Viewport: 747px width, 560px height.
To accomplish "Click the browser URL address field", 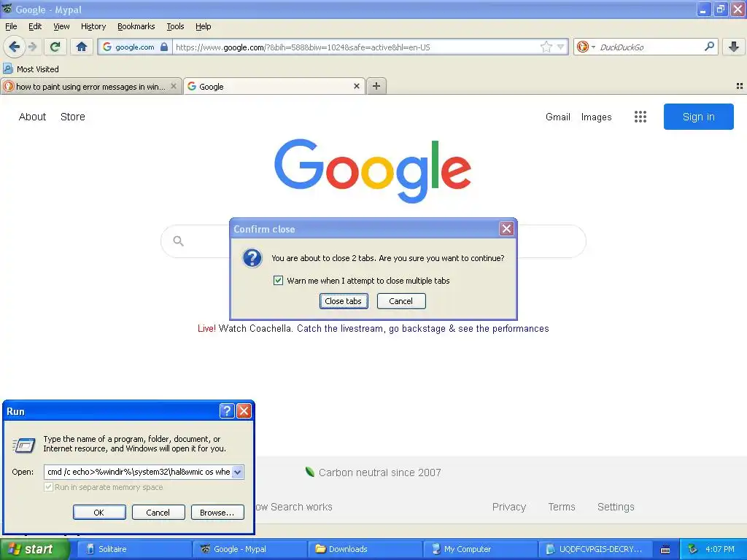I will [356, 47].
